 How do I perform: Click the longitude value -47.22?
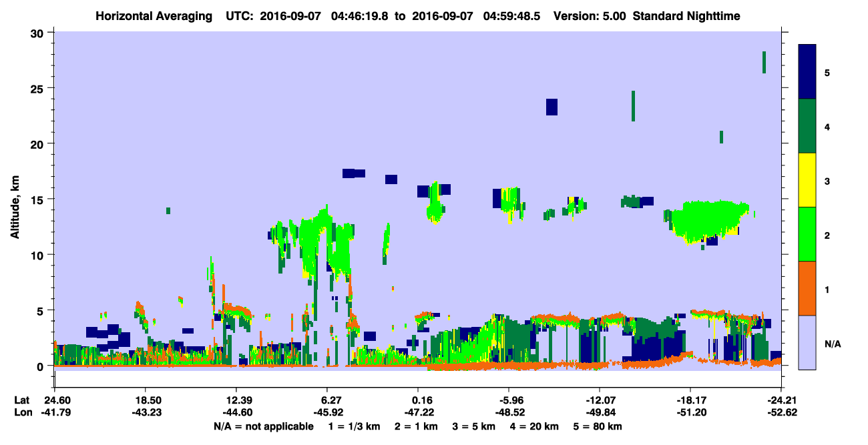[418, 412]
